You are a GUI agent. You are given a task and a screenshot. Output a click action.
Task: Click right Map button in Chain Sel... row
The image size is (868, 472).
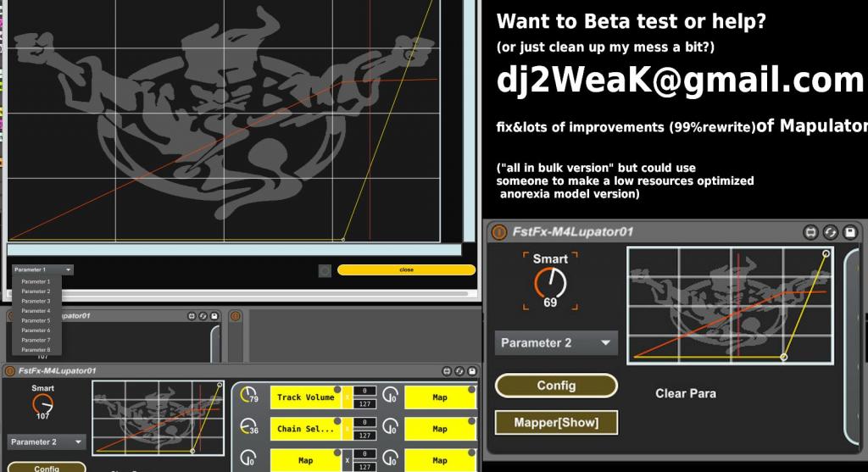click(x=440, y=429)
